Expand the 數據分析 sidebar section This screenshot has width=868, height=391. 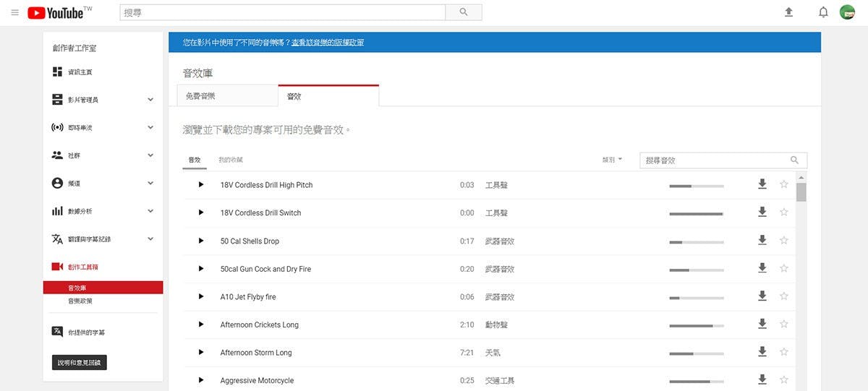[x=150, y=211]
